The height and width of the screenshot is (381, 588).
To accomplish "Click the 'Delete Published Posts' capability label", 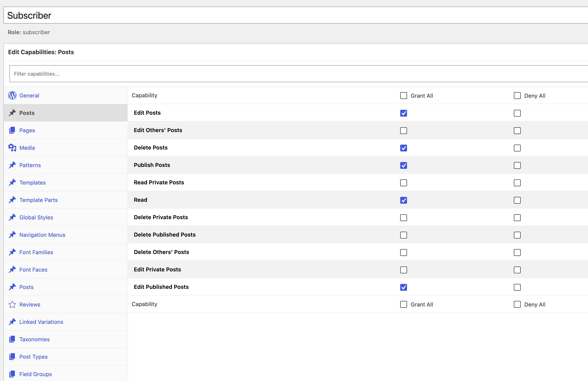I will click(165, 235).
